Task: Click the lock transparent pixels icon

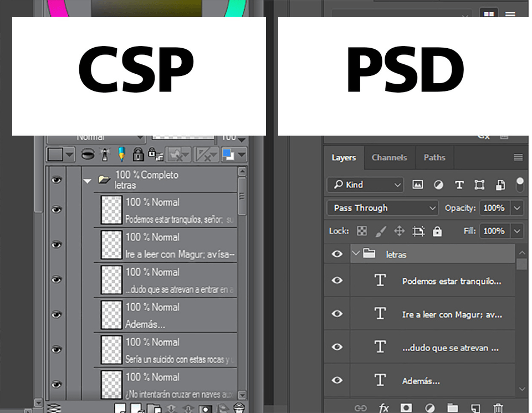Action: [362, 231]
